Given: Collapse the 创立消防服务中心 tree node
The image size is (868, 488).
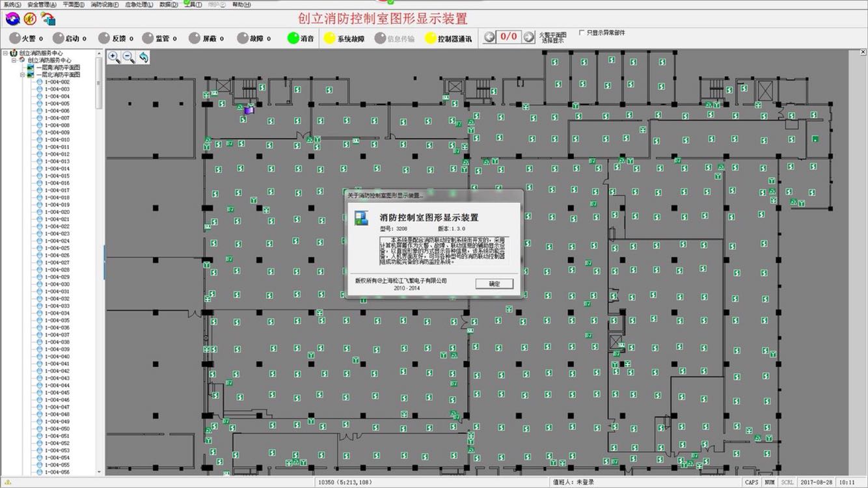Looking at the screenshot, I should pyautogui.click(x=14, y=61).
